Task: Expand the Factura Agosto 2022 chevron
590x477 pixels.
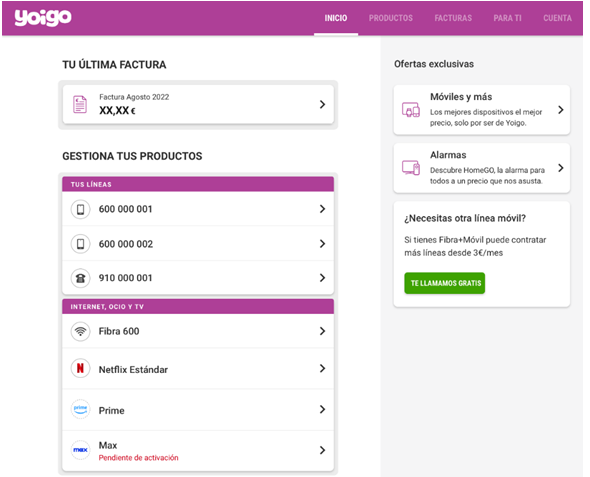Action: [322, 105]
